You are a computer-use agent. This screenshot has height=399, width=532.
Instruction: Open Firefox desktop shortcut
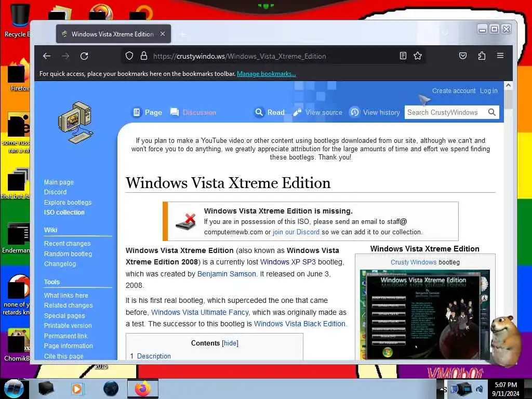point(18,75)
